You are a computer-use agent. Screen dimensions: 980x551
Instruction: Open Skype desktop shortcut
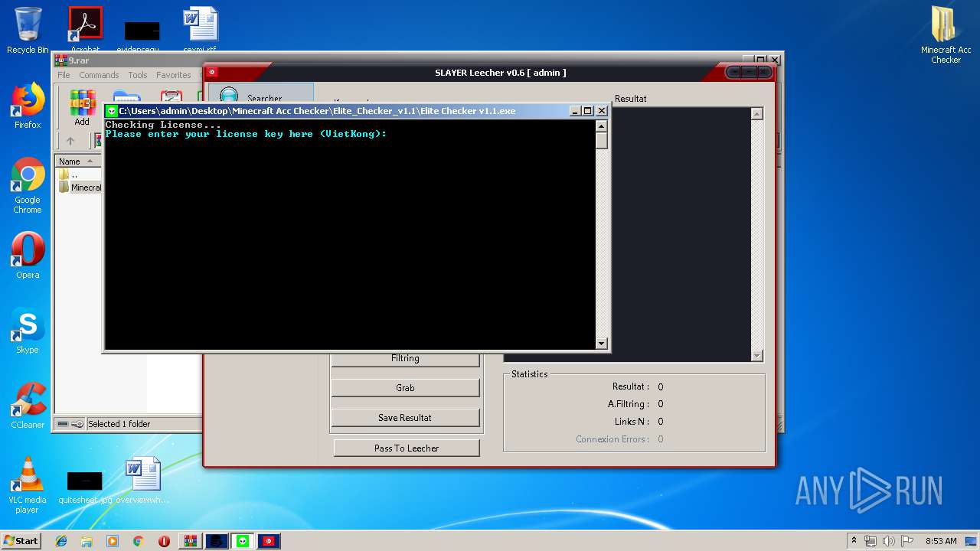click(28, 331)
